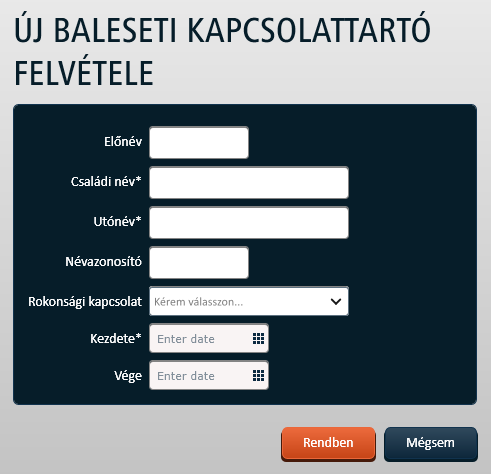Screen dimensions: 491x474
Task: Click the 'Utónév*' label text
Action: point(118,222)
